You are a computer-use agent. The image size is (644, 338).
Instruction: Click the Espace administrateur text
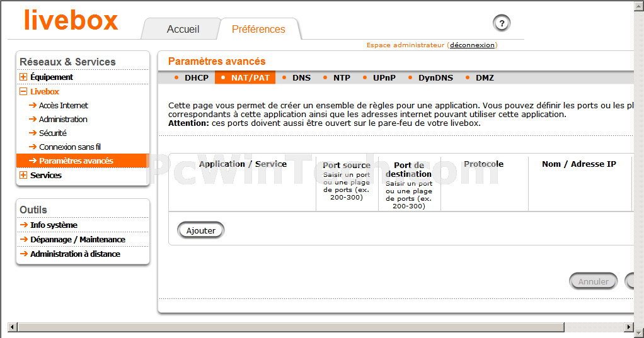[405, 45]
